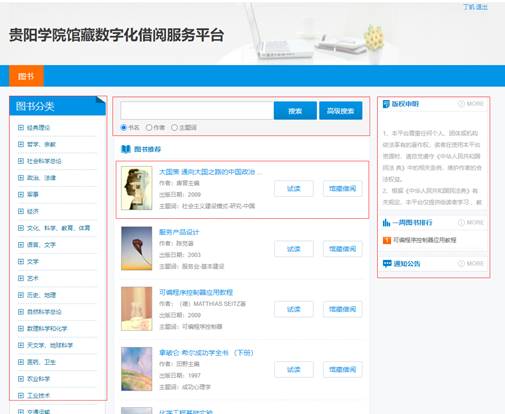The width and height of the screenshot is (505, 414).
Task: Click the 通知公告 speech bubble icon
Action: pos(387,264)
